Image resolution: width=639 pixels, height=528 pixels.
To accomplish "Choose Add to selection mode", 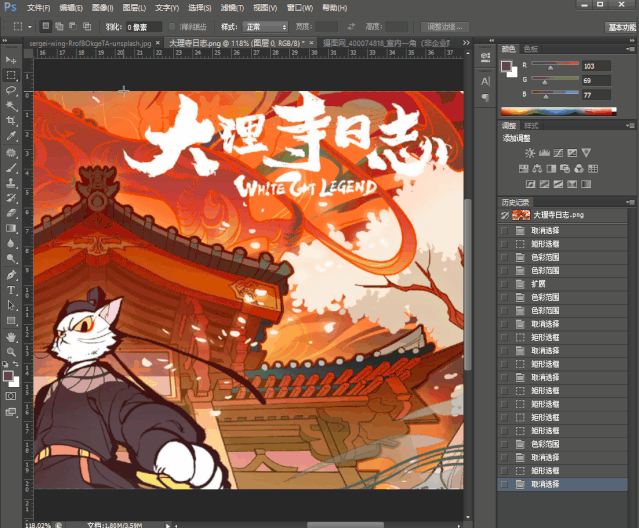I will tap(59, 26).
